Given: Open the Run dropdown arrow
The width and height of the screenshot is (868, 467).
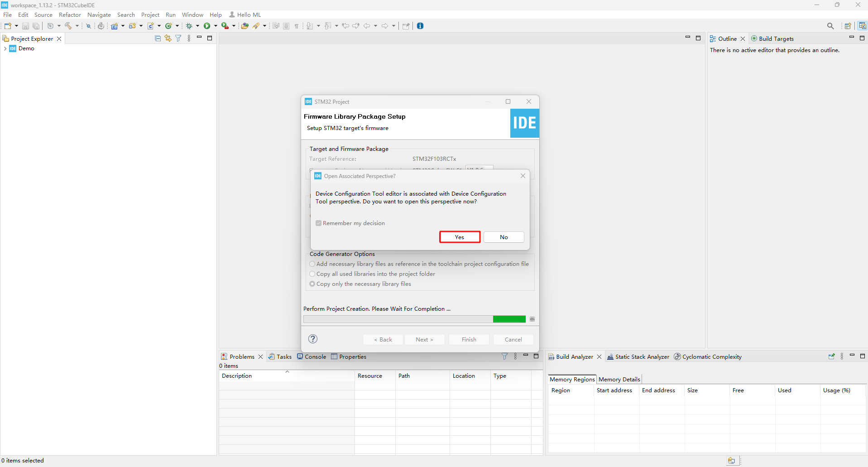Looking at the screenshot, I should coord(216,26).
